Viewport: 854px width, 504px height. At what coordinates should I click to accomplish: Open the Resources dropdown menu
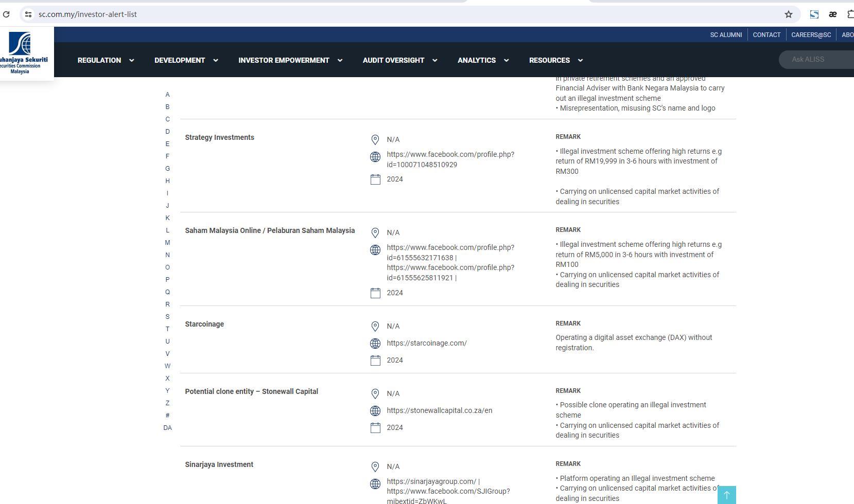coord(555,60)
